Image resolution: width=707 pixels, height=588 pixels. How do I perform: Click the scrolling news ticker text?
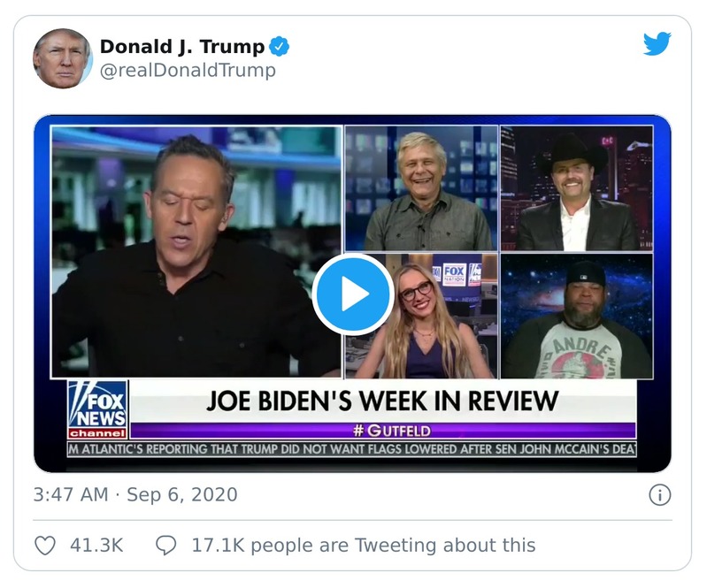tap(352, 449)
